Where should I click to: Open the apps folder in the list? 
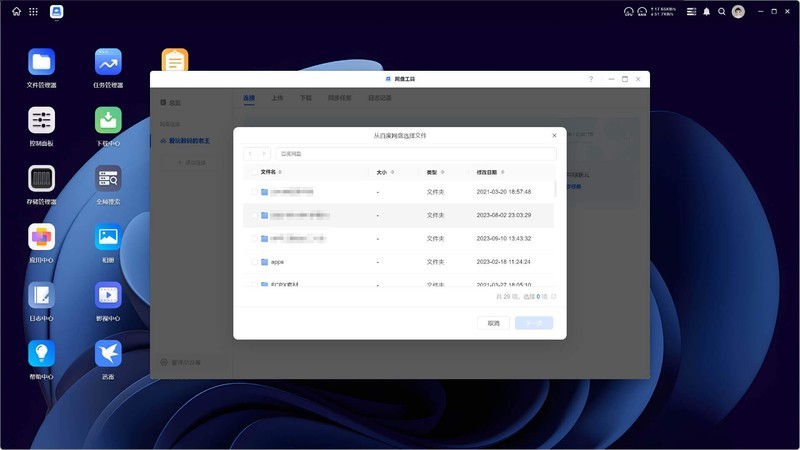[x=277, y=262]
